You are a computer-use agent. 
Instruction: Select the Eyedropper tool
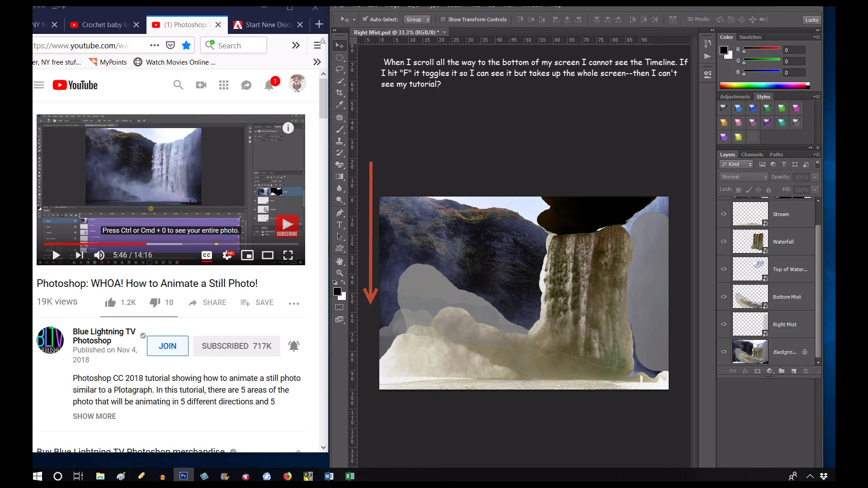340,104
